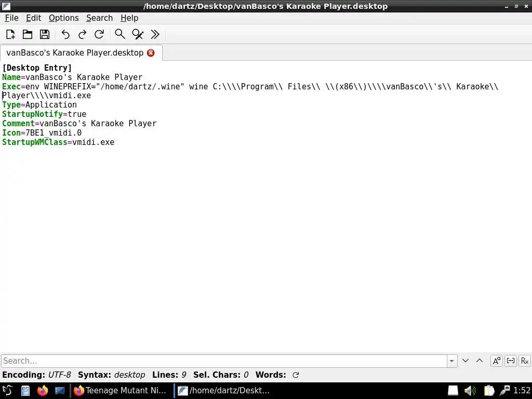Focus the Search... input field
532x399 pixels.
pos(224,361)
